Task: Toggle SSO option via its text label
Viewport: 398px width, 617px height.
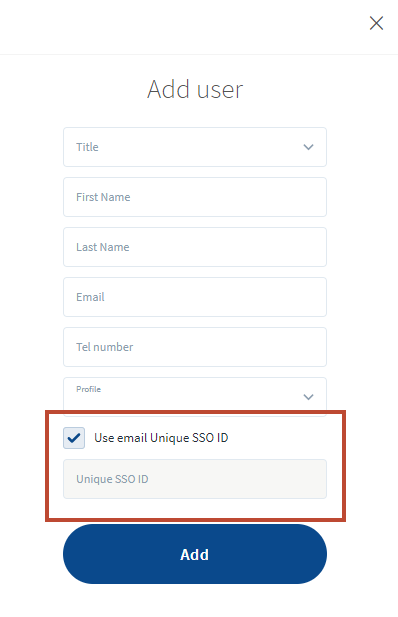Action: tap(161, 438)
